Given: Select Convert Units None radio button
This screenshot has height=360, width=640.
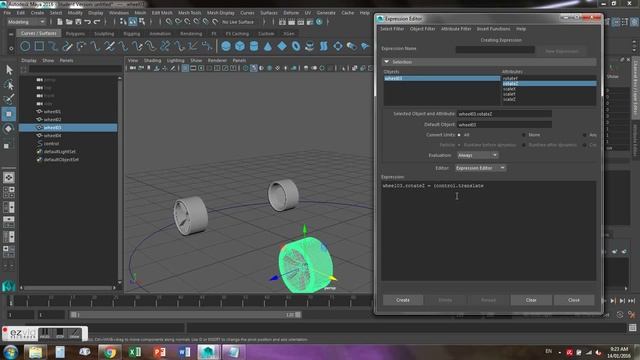Looking at the screenshot, I should pyautogui.click(x=524, y=135).
